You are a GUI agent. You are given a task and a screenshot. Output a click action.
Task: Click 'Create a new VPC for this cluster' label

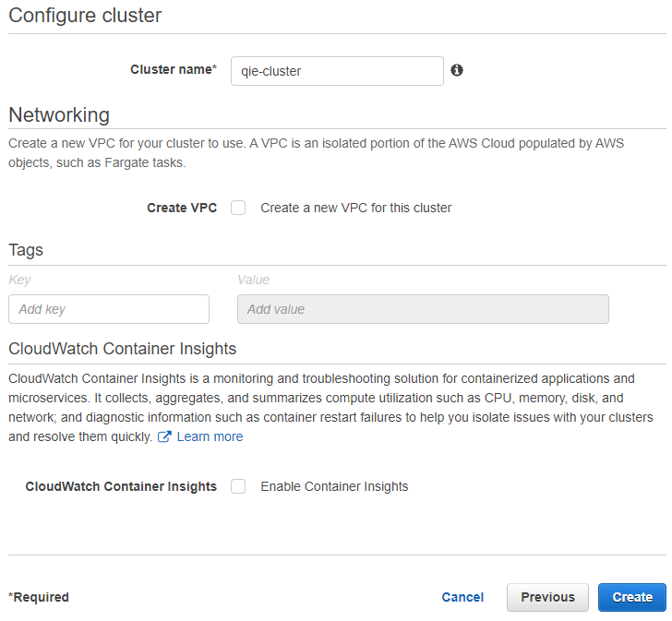point(355,208)
